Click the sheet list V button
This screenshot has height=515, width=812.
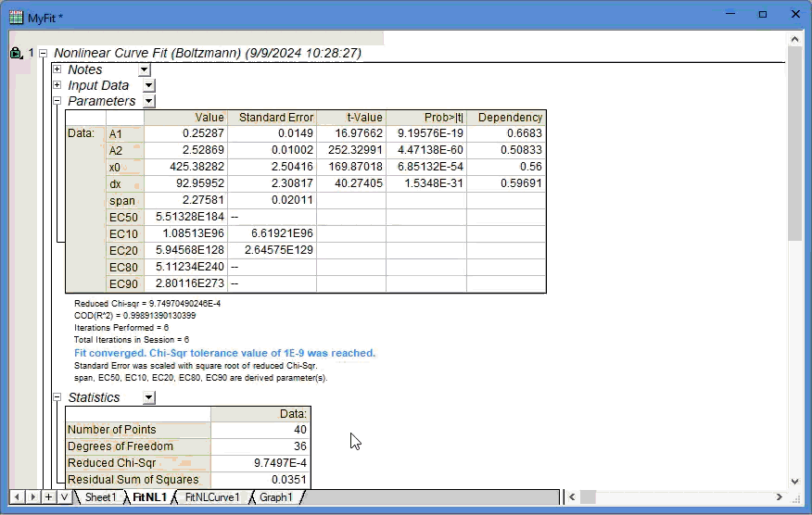pyautogui.click(x=63, y=497)
